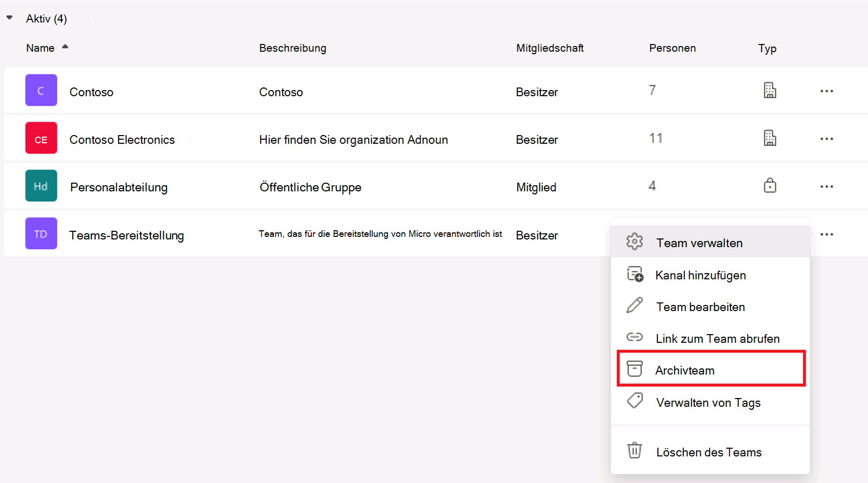Click the Contoso description cell

coord(281,92)
